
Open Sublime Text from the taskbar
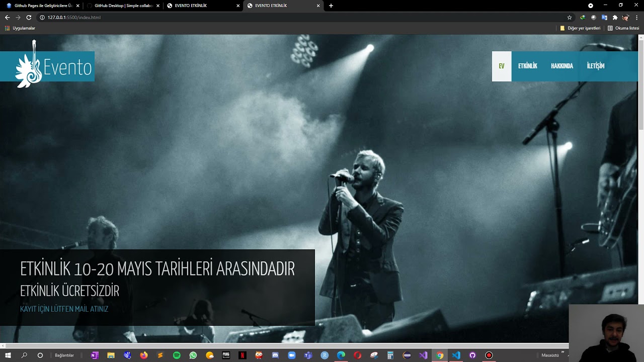pyautogui.click(x=160, y=355)
